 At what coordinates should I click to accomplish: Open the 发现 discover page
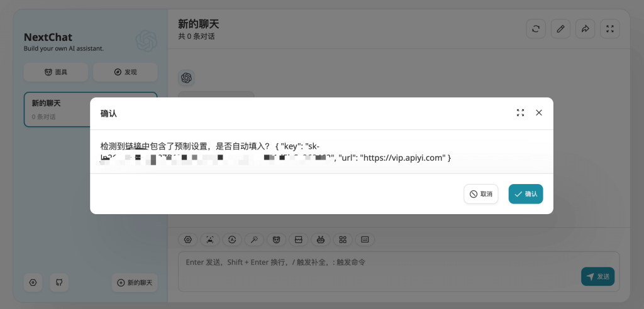tap(125, 72)
